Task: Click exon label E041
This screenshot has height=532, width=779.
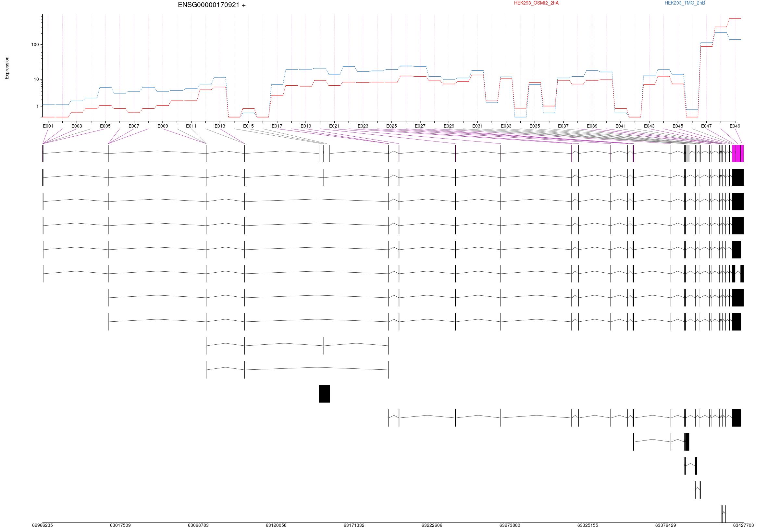Action: coord(621,126)
